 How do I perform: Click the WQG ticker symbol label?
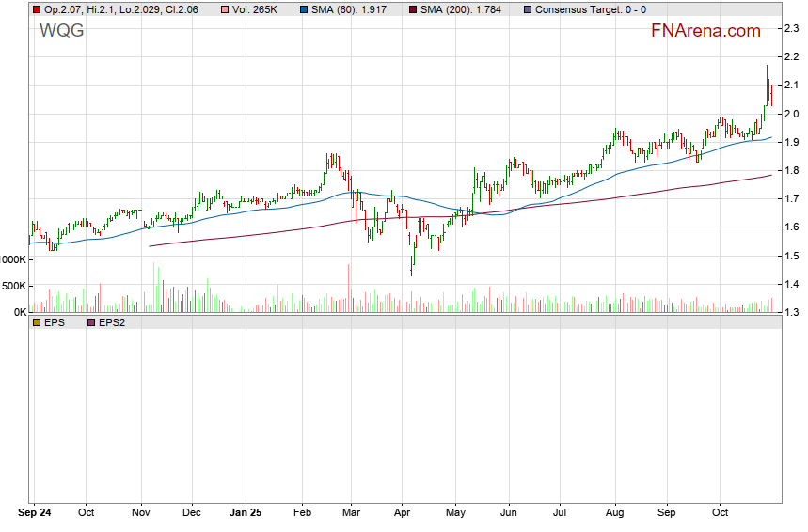[x=61, y=31]
